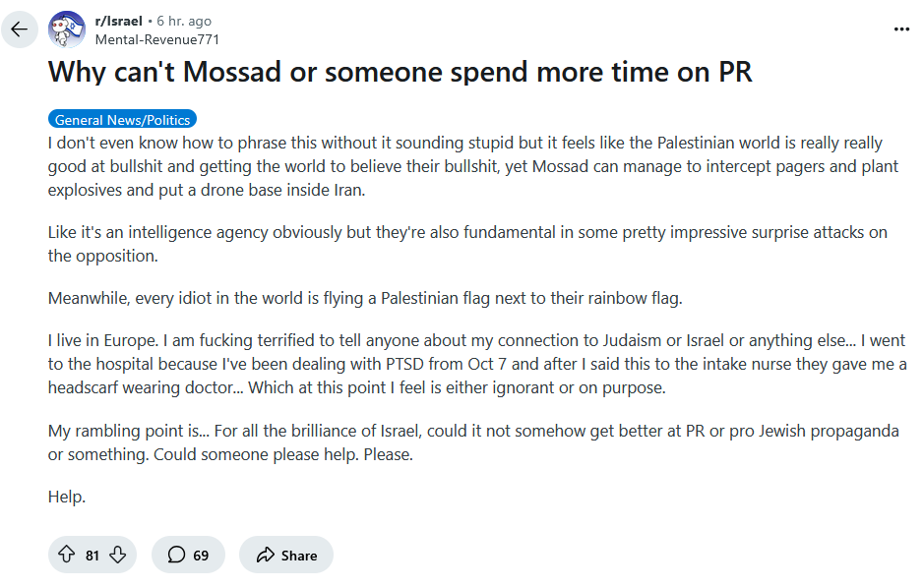924x587 pixels.
Task: Click the '6 hr. ago' timestamp
Action: coord(184,22)
